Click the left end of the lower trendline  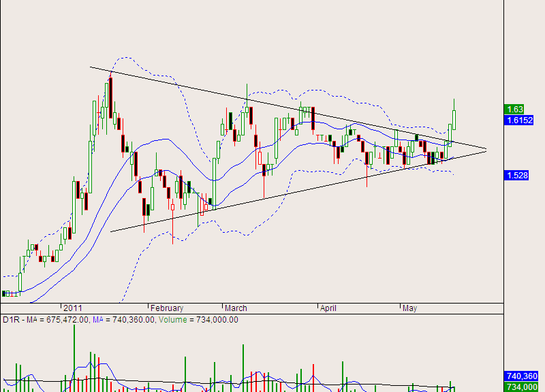coord(110,231)
